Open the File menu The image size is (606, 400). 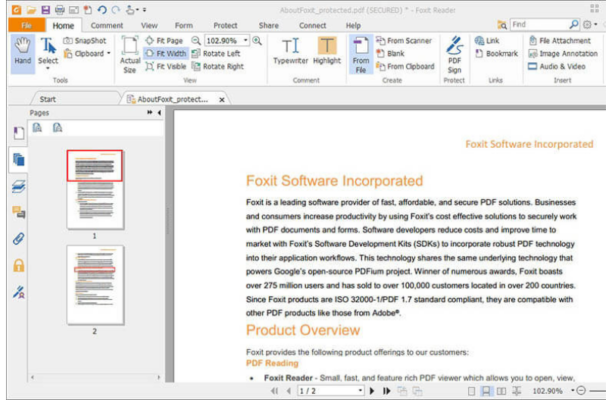click(x=25, y=24)
